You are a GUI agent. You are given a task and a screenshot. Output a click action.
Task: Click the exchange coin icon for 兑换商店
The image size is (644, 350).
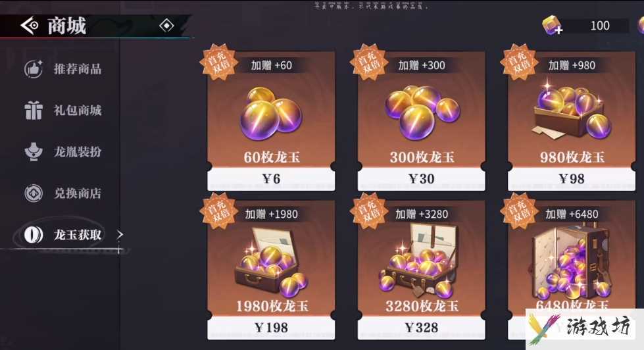point(34,193)
